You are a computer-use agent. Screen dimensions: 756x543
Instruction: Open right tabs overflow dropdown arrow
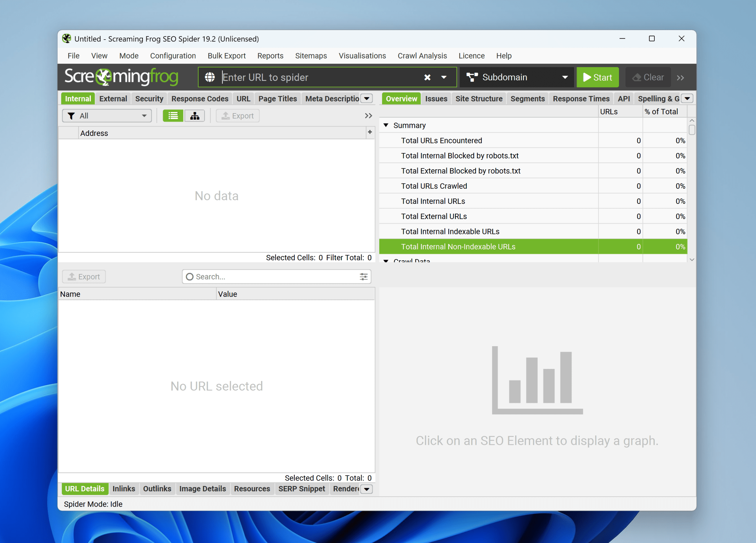pos(687,98)
